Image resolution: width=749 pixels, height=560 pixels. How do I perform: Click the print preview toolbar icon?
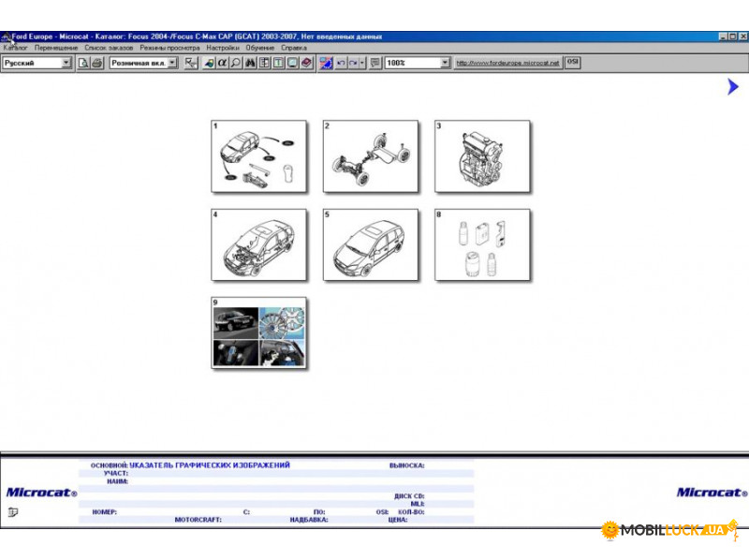(x=83, y=63)
